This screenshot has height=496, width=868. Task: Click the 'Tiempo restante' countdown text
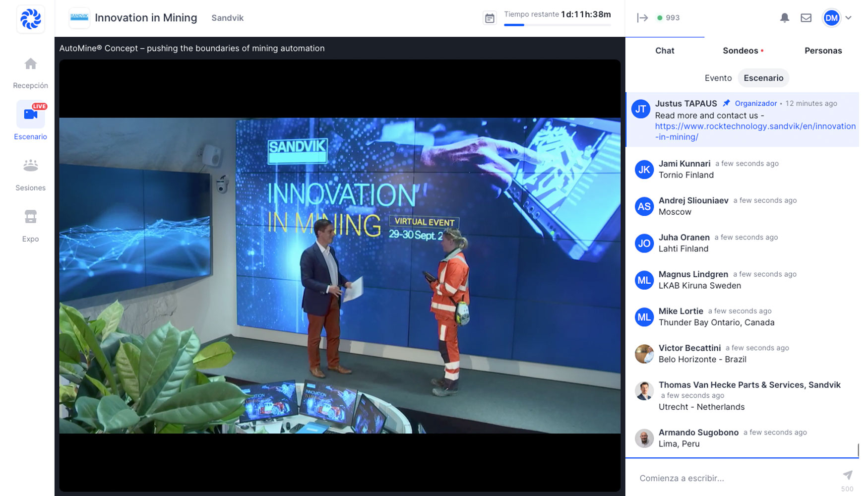(558, 14)
